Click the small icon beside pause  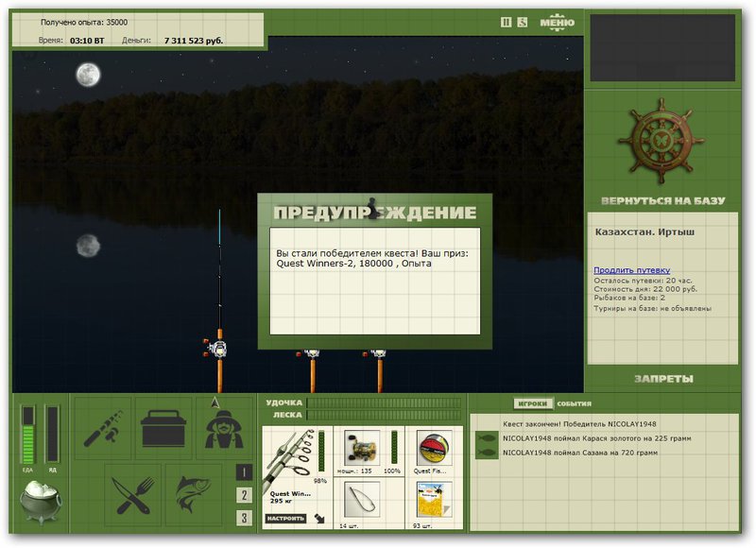pyautogui.click(x=523, y=22)
